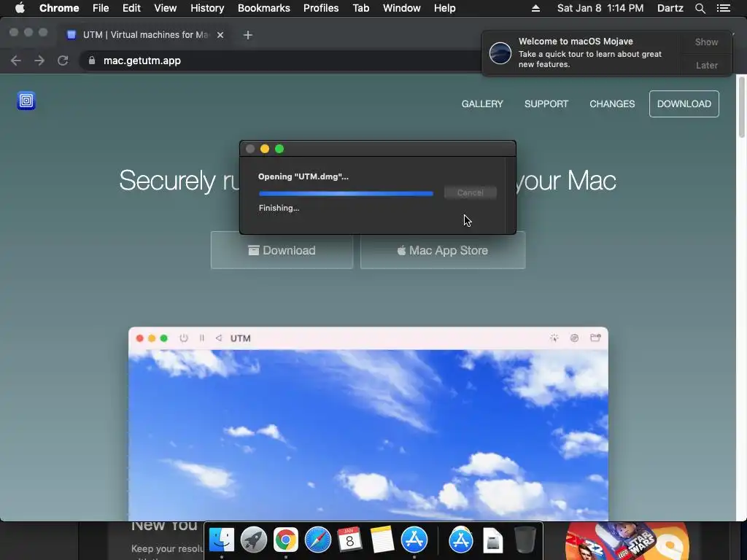Open Notes from the Dock
Viewport: 747px width, 560px height.
(382, 540)
